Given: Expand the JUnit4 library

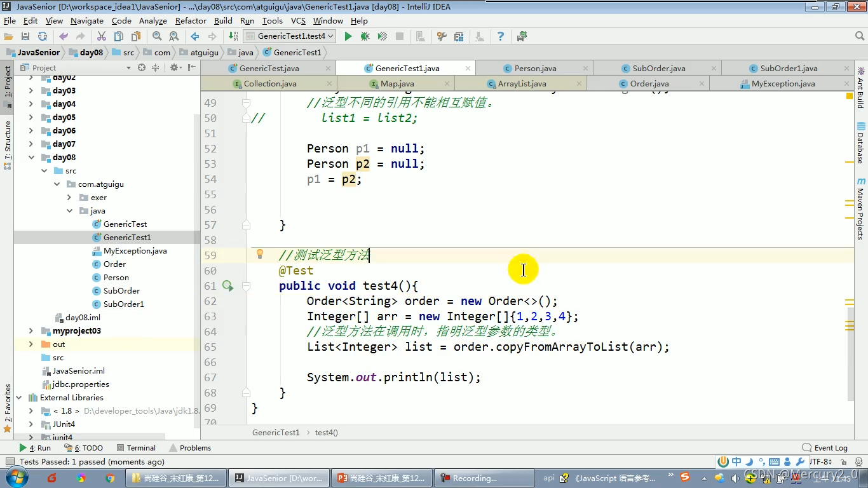Looking at the screenshot, I should pos(31,424).
